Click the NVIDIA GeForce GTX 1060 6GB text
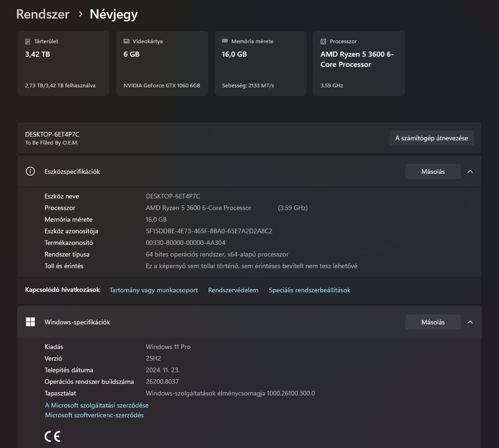 tap(162, 86)
